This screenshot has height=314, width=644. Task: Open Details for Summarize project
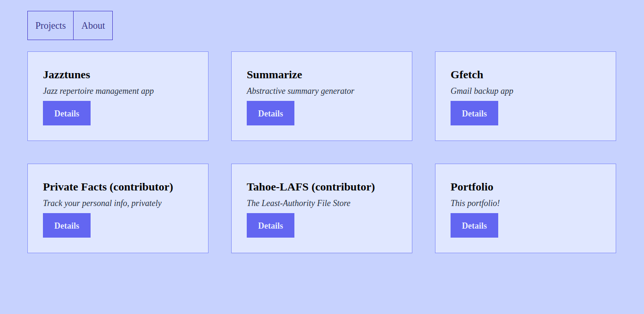pos(270,113)
